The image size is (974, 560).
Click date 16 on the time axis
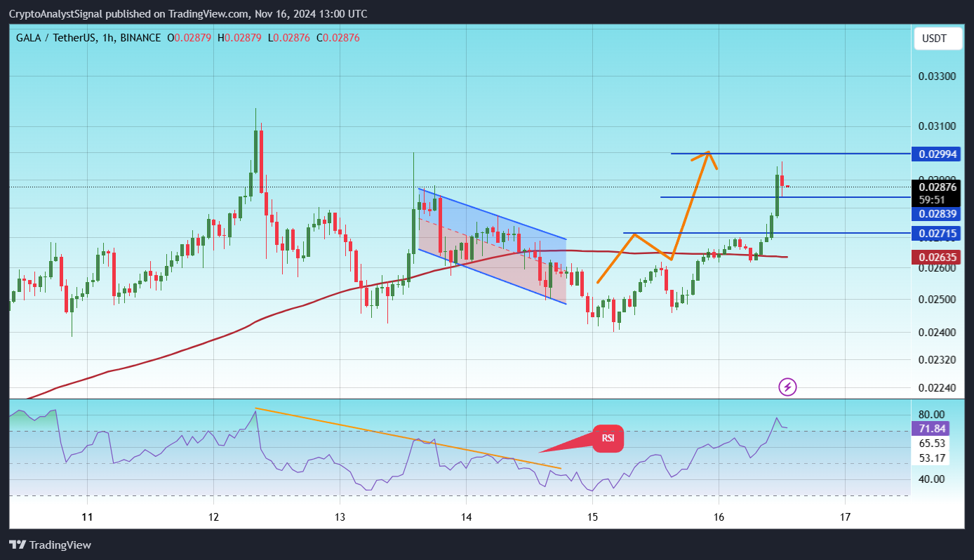tap(719, 518)
